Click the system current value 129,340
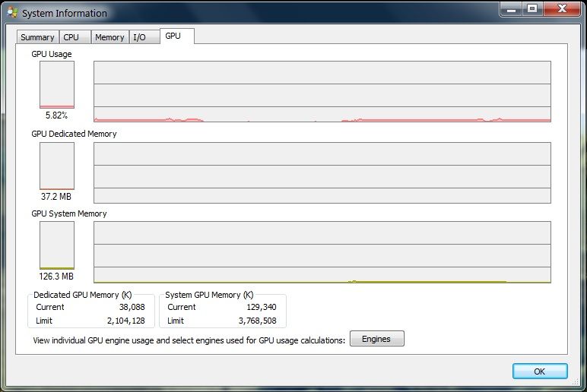The width and height of the screenshot is (587, 392). [262, 307]
